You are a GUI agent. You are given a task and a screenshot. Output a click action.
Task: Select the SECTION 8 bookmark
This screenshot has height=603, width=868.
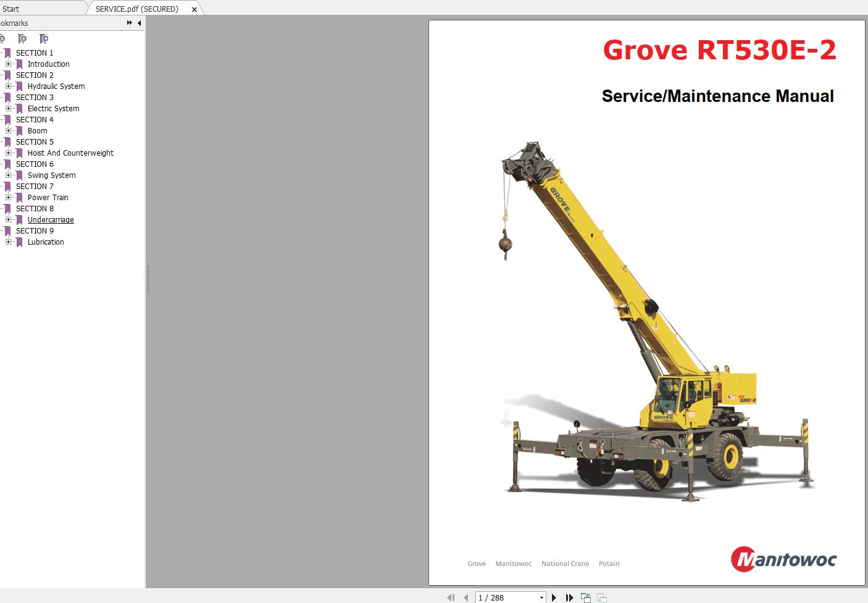(x=35, y=209)
